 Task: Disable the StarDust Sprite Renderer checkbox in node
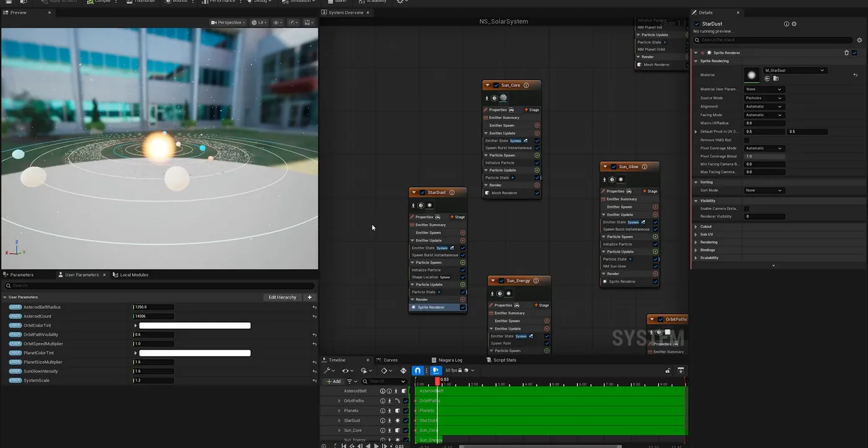point(463,307)
